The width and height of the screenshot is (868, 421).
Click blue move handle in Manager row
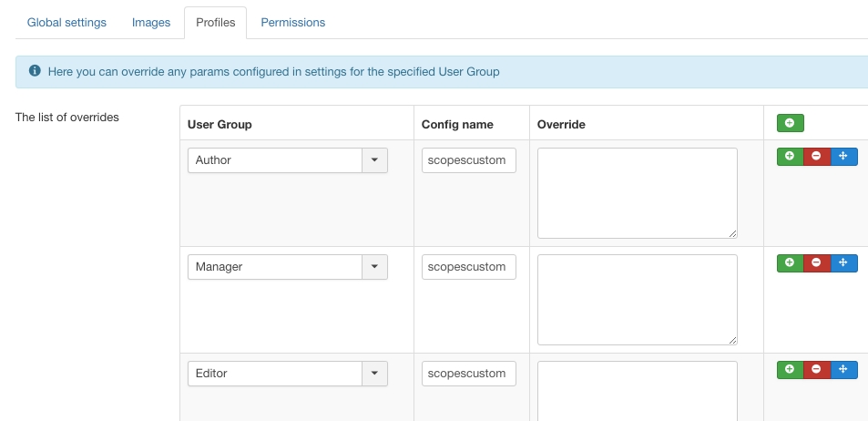click(x=843, y=262)
